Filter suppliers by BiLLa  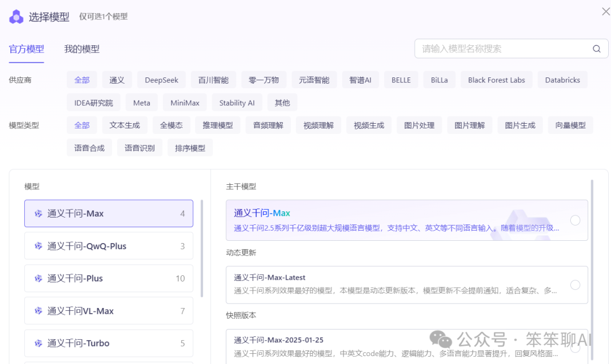[439, 80]
